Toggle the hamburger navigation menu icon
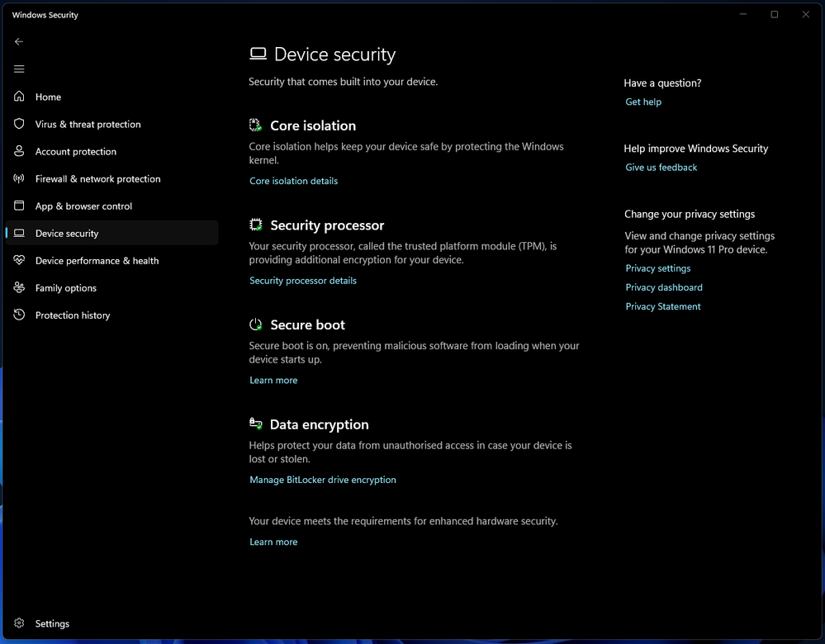The image size is (825, 644). pos(19,69)
